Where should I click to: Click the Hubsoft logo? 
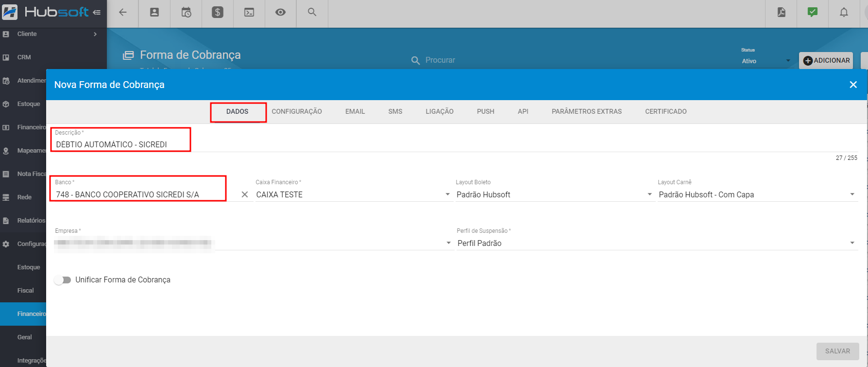pyautogui.click(x=46, y=12)
